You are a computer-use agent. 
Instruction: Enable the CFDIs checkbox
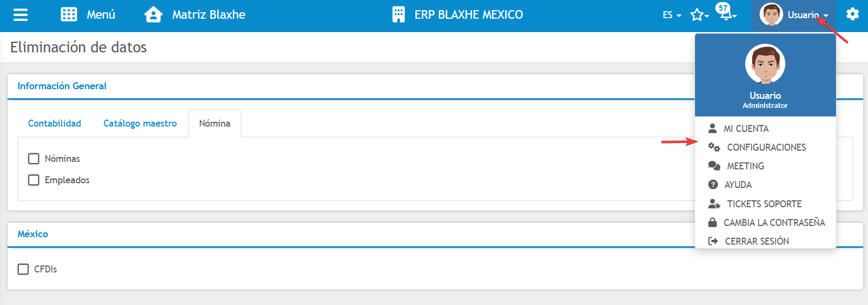(23, 269)
